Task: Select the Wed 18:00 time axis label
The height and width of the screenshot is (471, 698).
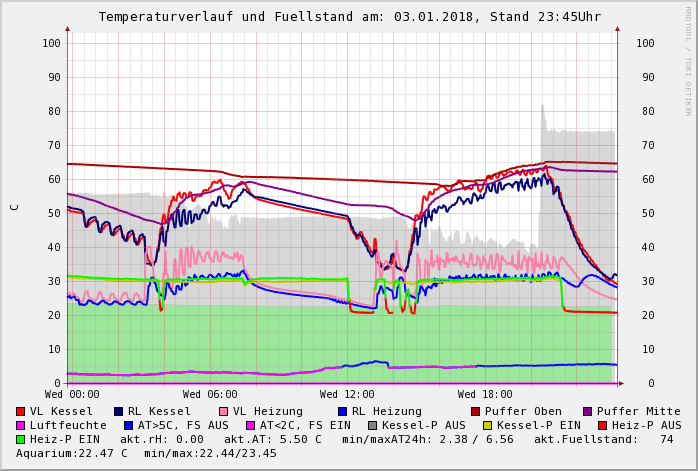Action: coord(485,395)
